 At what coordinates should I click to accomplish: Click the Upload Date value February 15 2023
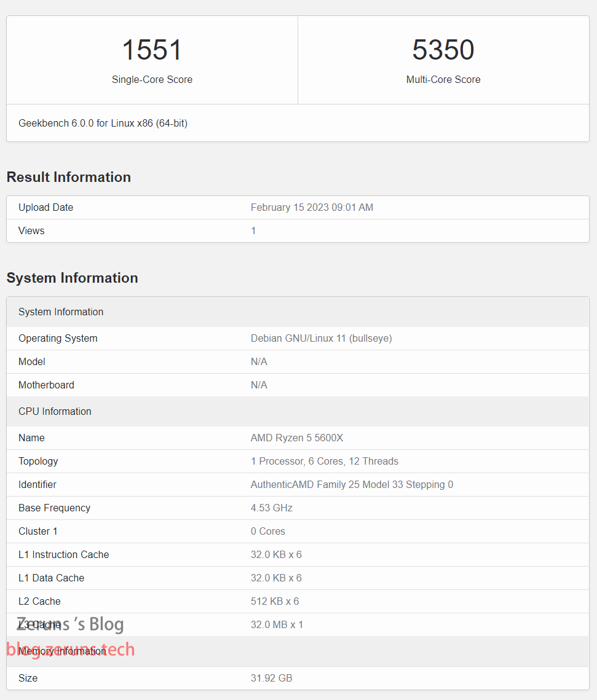coord(312,208)
